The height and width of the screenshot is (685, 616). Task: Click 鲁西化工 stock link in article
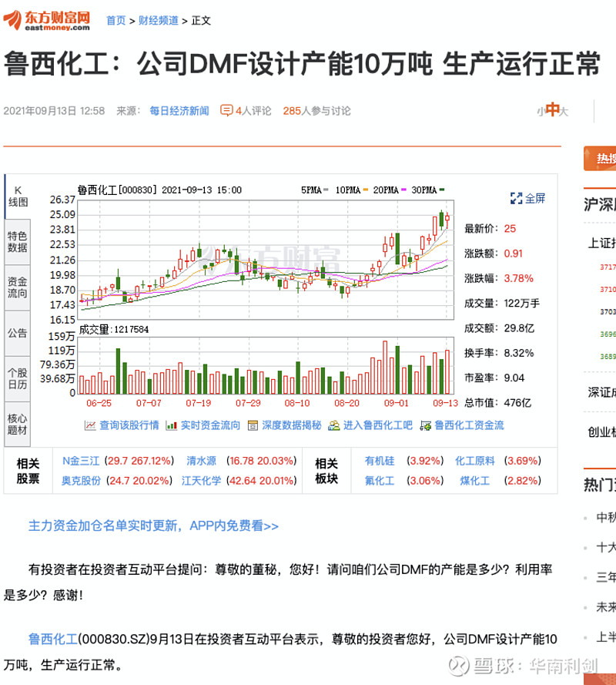pyautogui.click(x=53, y=639)
